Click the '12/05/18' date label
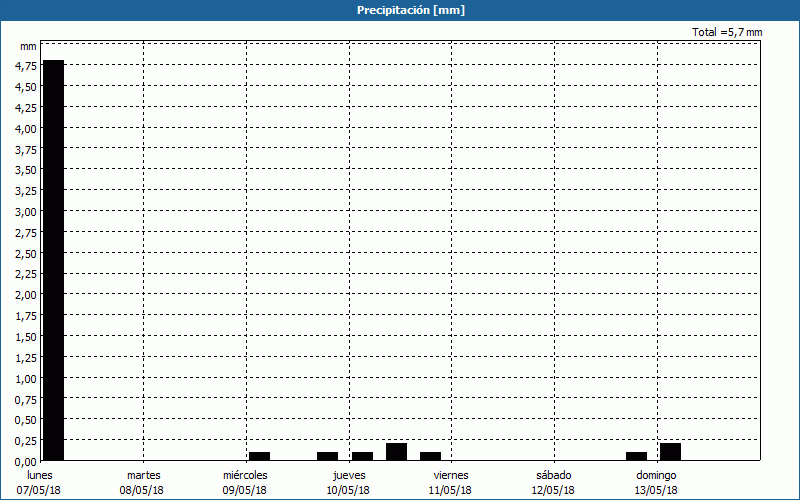800x500 pixels. [x=553, y=490]
